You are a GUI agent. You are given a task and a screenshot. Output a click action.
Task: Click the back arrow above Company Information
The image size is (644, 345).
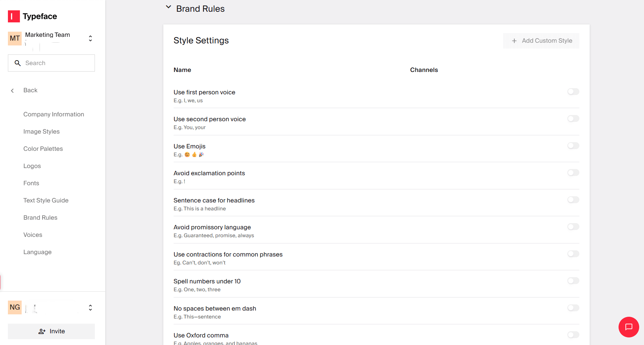tap(12, 90)
